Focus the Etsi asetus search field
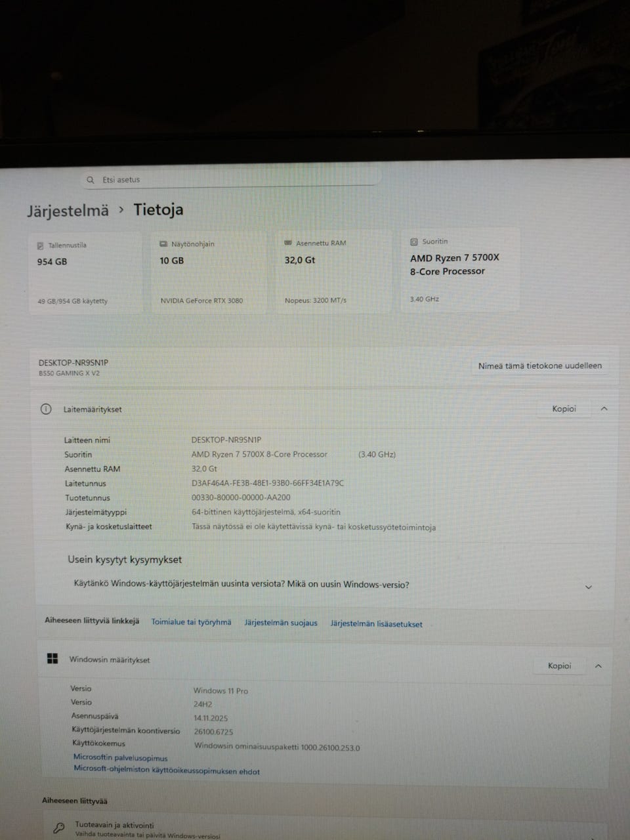The height and width of the screenshot is (840, 630). [x=231, y=178]
